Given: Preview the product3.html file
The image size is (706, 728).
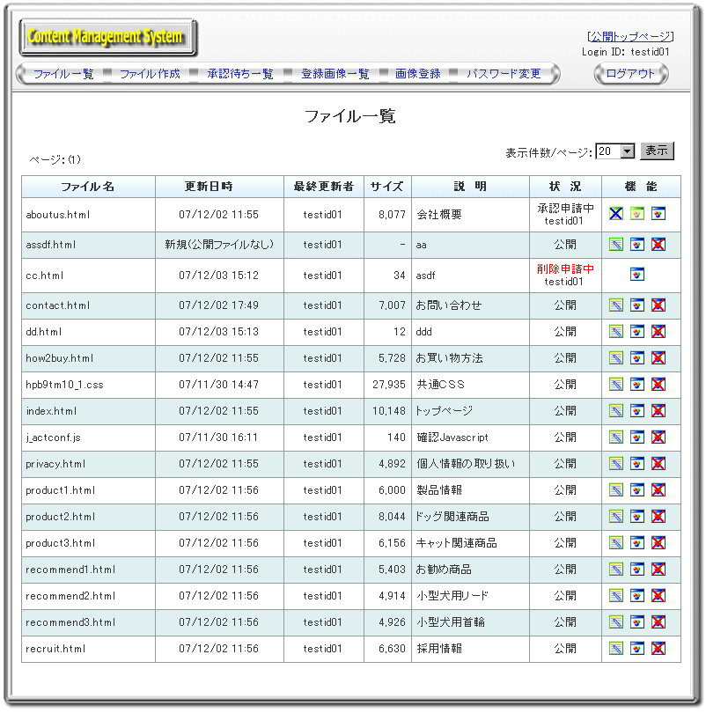Looking at the screenshot, I should click(x=637, y=543).
